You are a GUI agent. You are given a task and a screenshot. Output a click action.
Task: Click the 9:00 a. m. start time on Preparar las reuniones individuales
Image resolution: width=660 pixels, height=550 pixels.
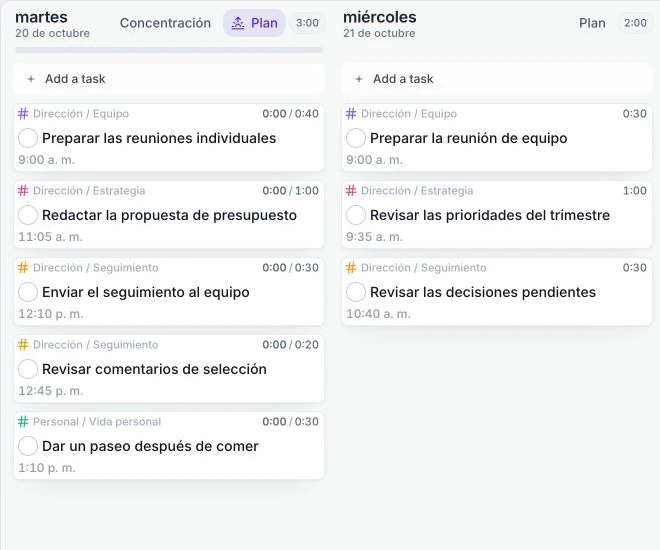pos(46,160)
